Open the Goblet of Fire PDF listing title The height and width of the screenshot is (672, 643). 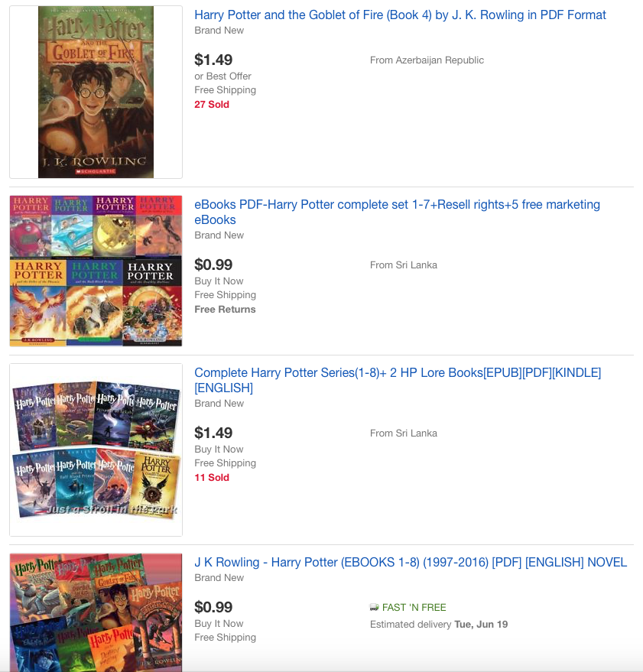click(400, 15)
